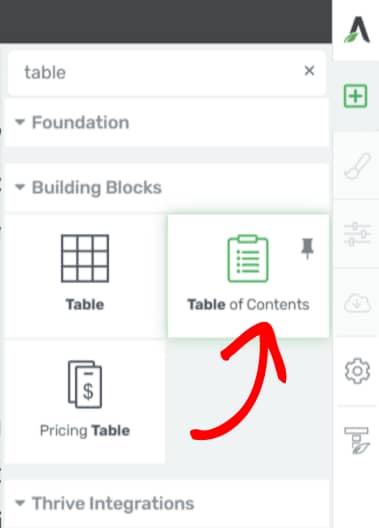379x528 pixels.
Task: Open the gear settings icon
Action: pos(357,371)
